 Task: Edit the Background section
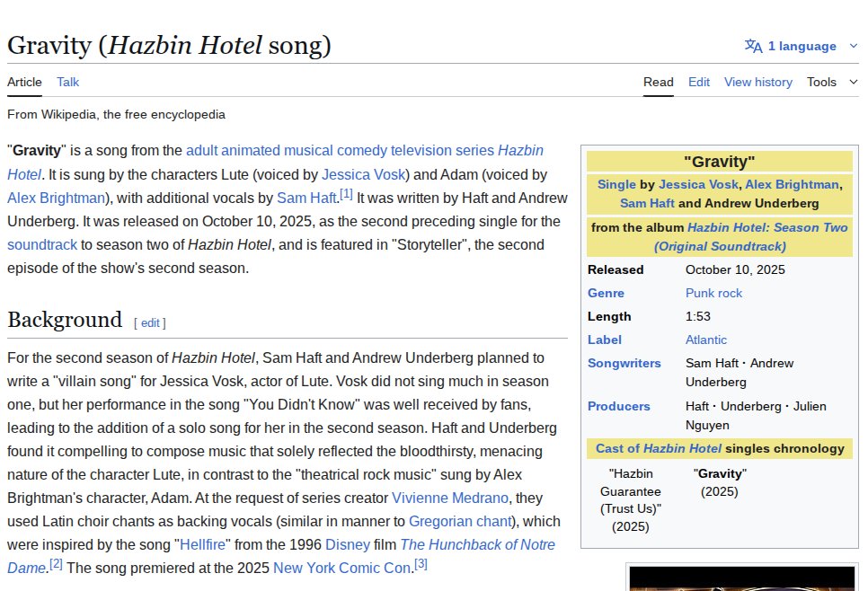pos(150,322)
